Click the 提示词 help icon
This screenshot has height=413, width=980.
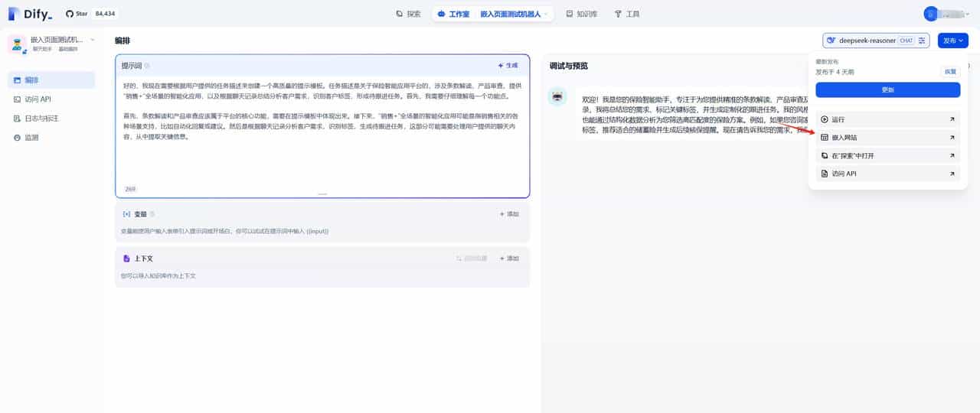(x=147, y=66)
